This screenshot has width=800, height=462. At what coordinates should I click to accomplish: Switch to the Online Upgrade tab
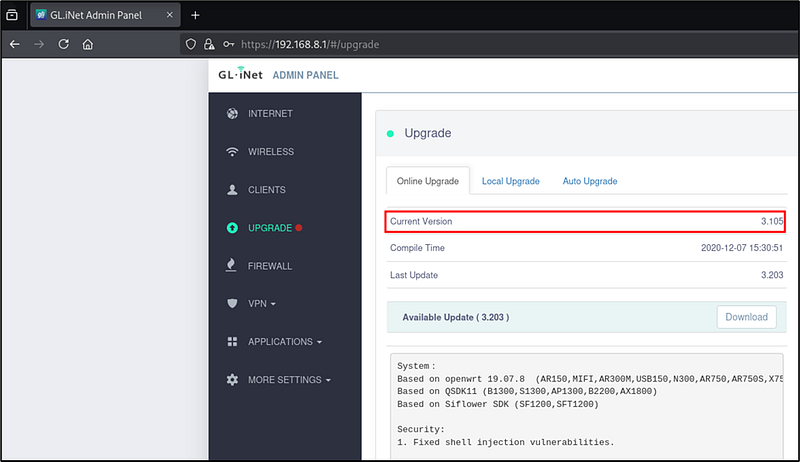tap(428, 181)
